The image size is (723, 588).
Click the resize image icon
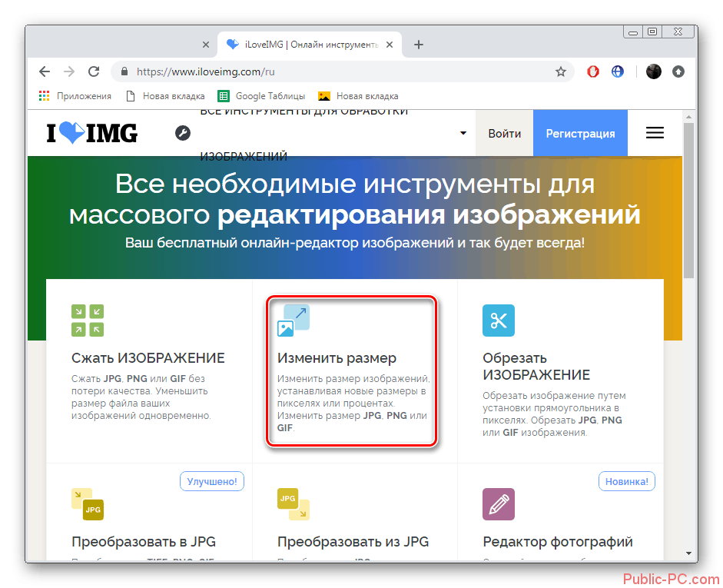coord(294,321)
